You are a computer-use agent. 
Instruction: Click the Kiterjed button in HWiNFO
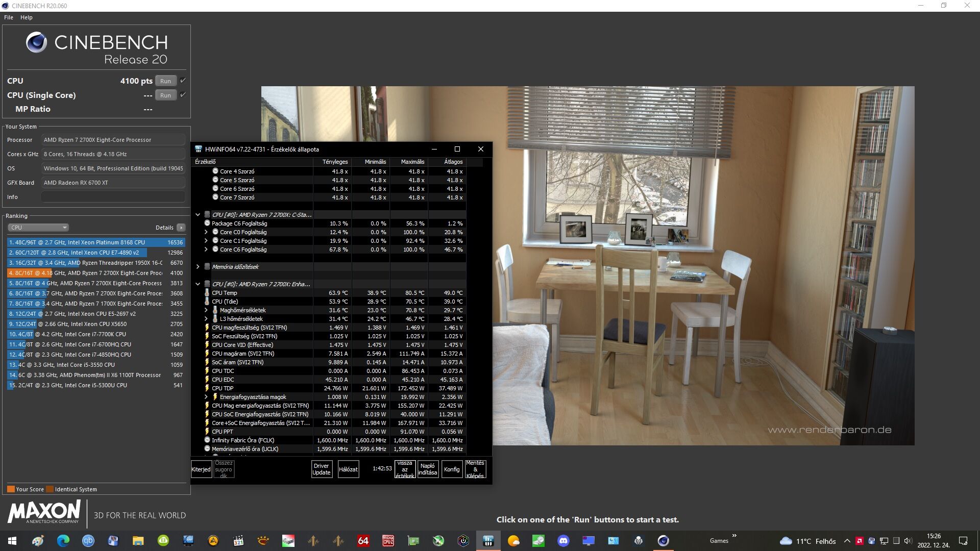201,469
